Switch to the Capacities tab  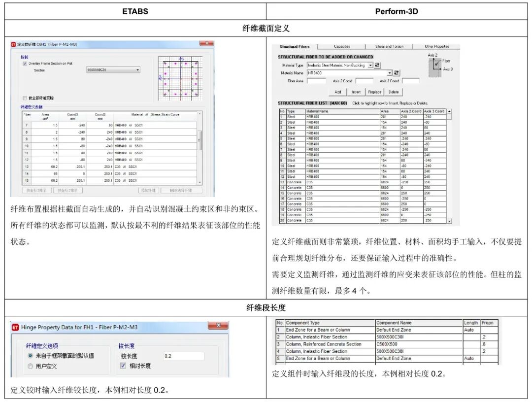tap(341, 46)
